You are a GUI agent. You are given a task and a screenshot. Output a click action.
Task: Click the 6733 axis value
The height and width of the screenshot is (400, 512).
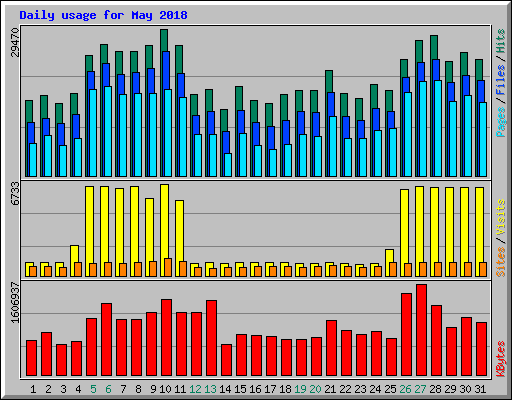click(x=15, y=194)
